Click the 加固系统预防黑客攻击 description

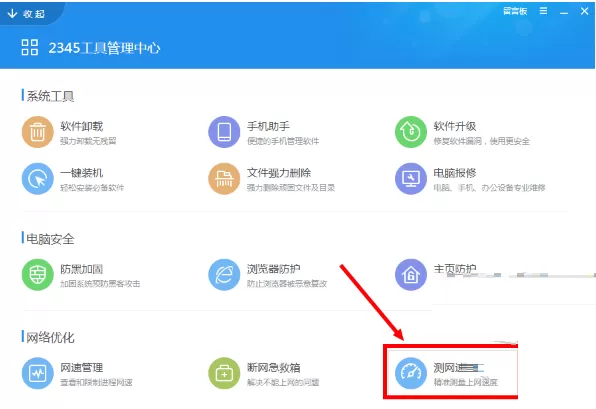100,284
